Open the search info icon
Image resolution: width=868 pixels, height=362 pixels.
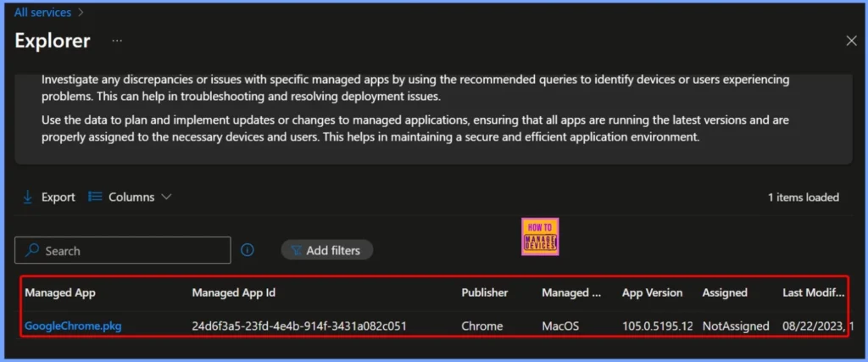pos(248,250)
